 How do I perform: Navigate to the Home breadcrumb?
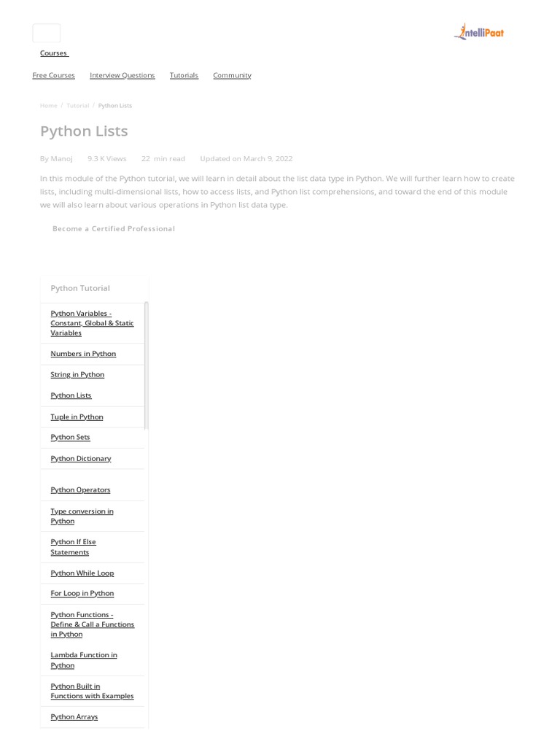(x=49, y=106)
